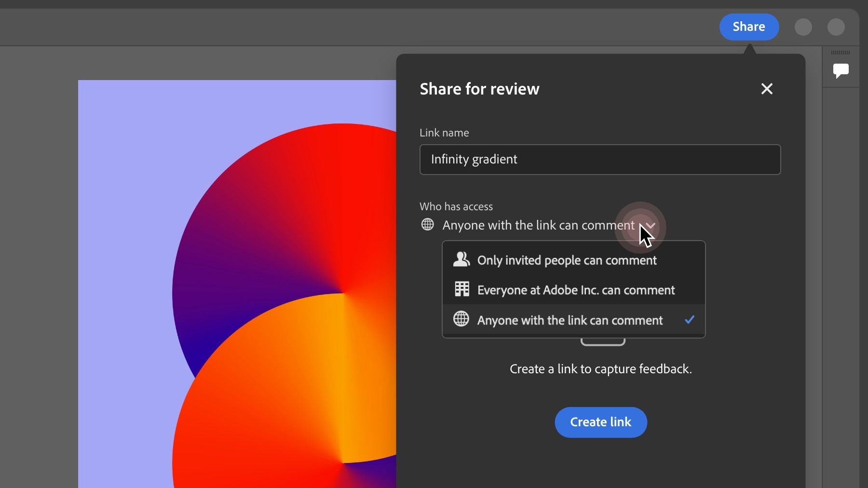Close the Share for review dialog
The height and width of the screenshot is (488, 868).
767,89
